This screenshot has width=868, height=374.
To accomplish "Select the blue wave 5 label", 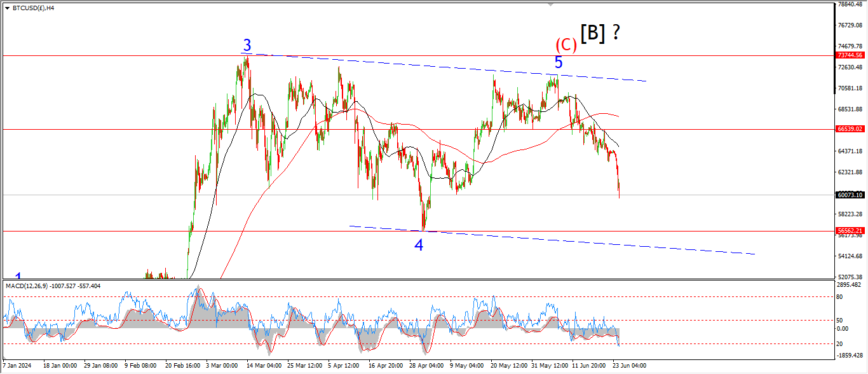I will point(558,62).
